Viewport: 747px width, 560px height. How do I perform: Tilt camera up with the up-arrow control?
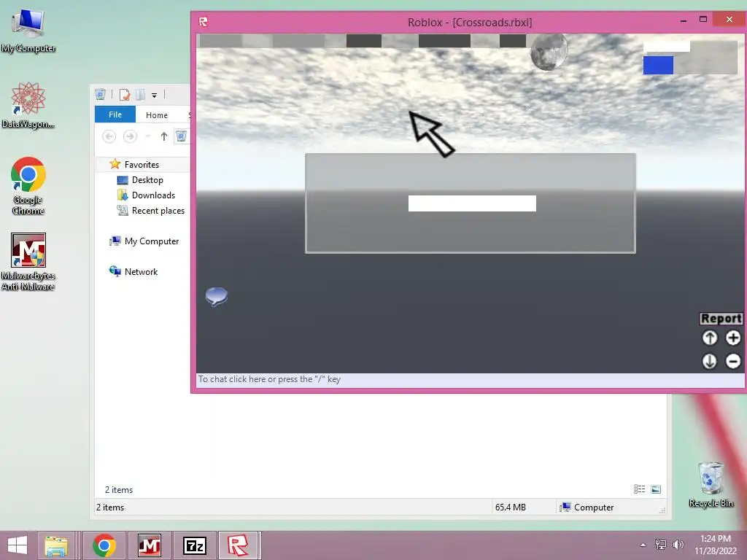(710, 338)
